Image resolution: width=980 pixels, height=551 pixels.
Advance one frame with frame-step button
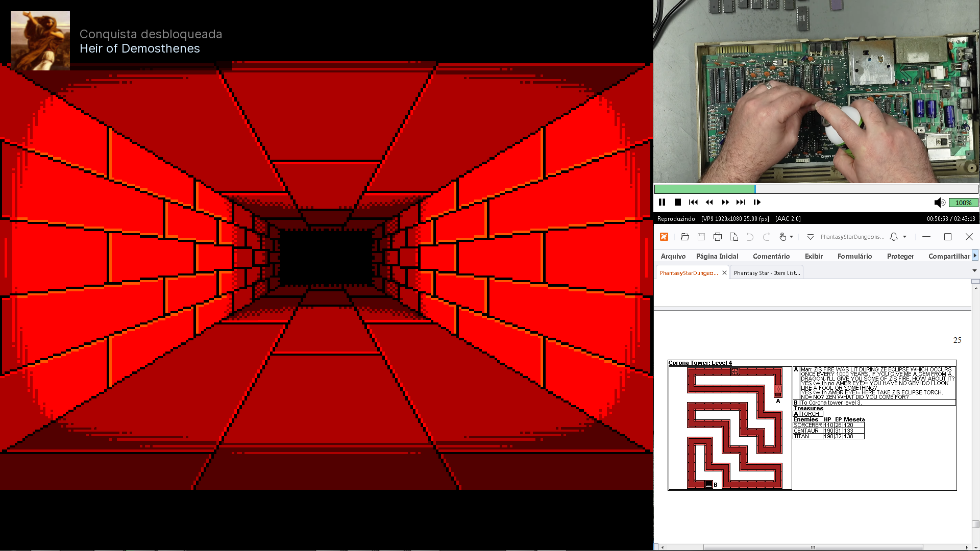coord(757,203)
